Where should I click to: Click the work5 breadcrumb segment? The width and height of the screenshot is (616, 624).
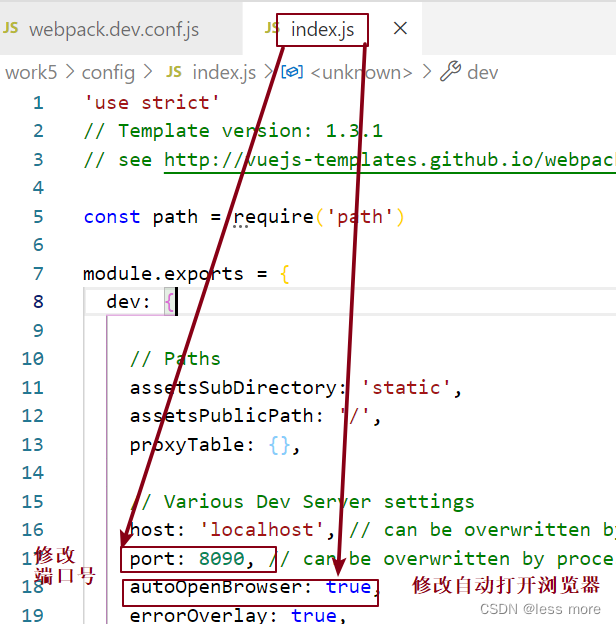click(31, 72)
